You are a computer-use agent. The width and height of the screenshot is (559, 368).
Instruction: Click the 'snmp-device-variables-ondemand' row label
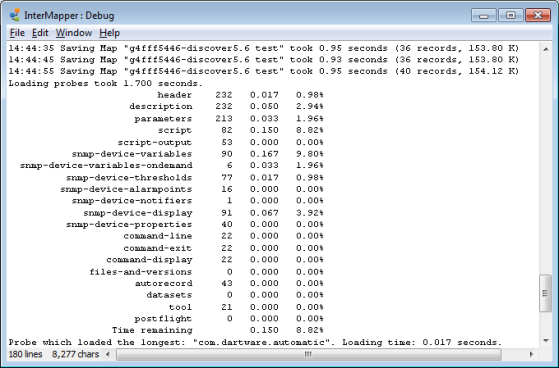click(106, 165)
